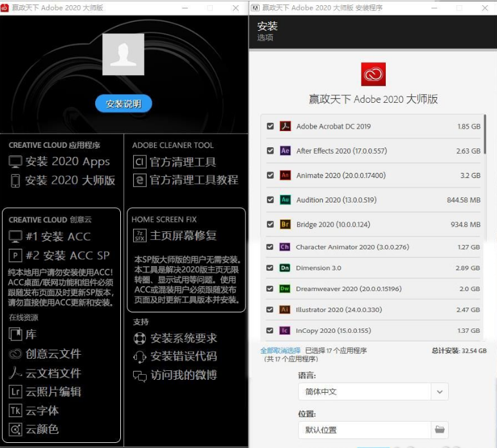The height and width of the screenshot is (448, 497).
Task: Minimize the 赢政天下 Adobe 2020 大师版 launcher window
Action: [x=185, y=8]
